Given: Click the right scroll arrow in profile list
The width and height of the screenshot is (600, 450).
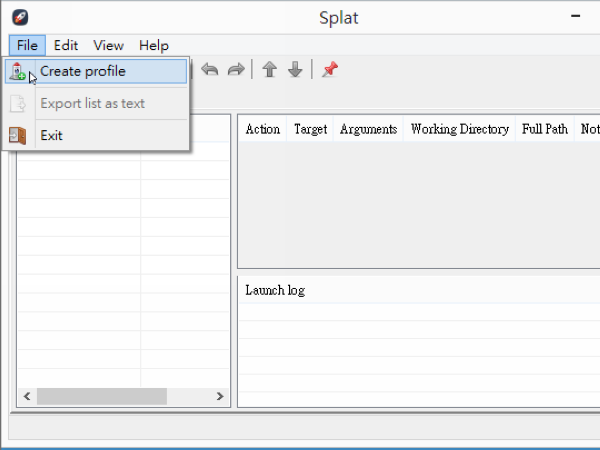Looking at the screenshot, I should click(x=220, y=396).
